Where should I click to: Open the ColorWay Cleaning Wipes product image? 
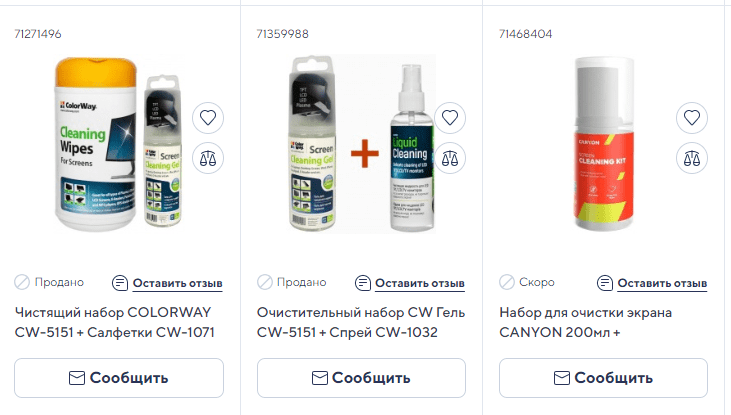118,144
